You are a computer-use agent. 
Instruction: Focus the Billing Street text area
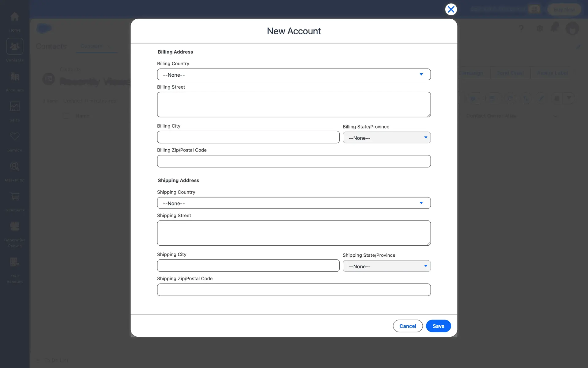[x=294, y=105]
